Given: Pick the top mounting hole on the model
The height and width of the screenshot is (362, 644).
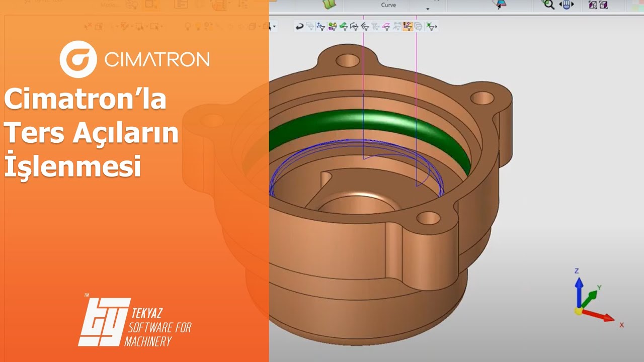Looking at the screenshot, I should coord(347,61).
